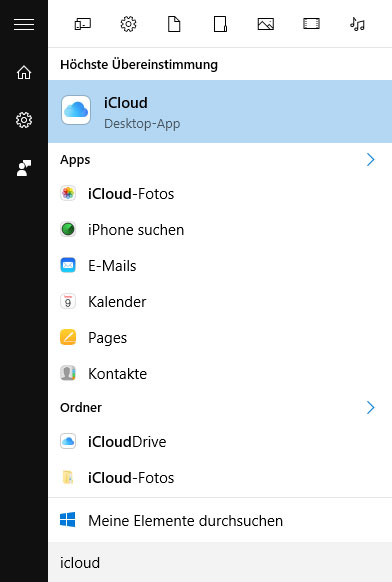Click the blue E-Mails envelope icon
392x582 pixels.
click(x=68, y=265)
